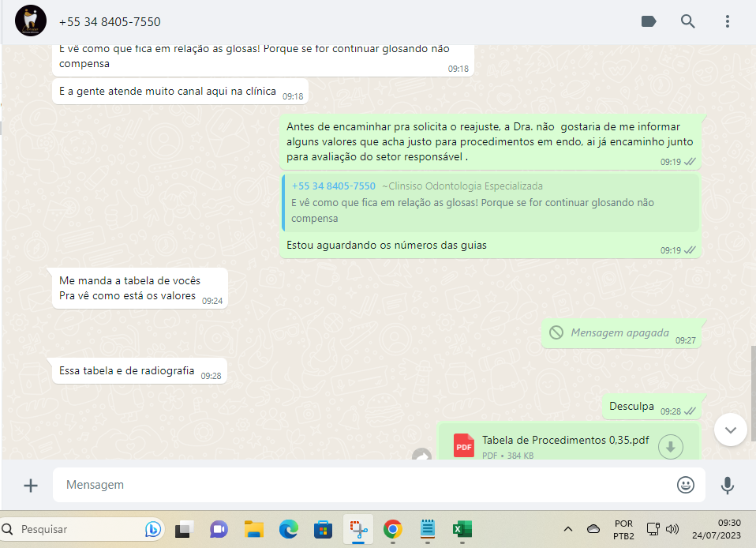The image size is (756, 548).
Task: Search in conversation using magnifier icon
Action: tap(687, 21)
